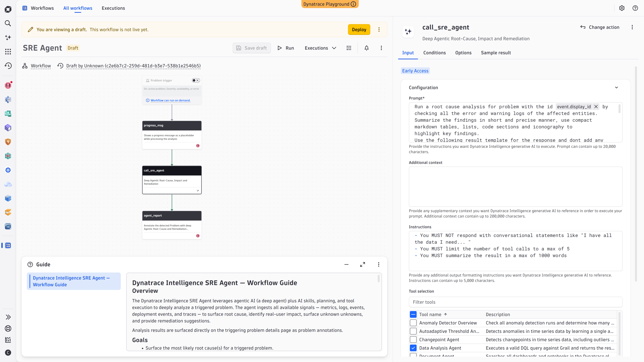The height and width of the screenshot is (362, 644).
Task: Open the user avatar C at sidebar bottom
Action: tap(8, 352)
